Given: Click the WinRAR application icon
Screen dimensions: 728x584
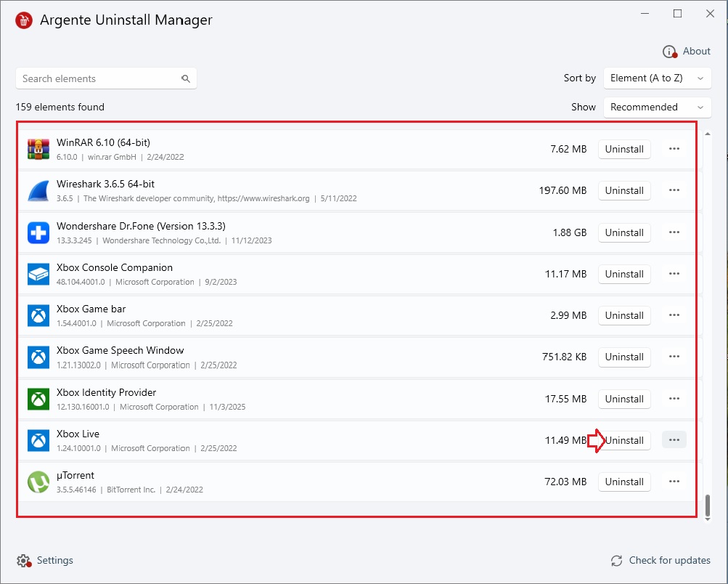Looking at the screenshot, I should coord(38,149).
